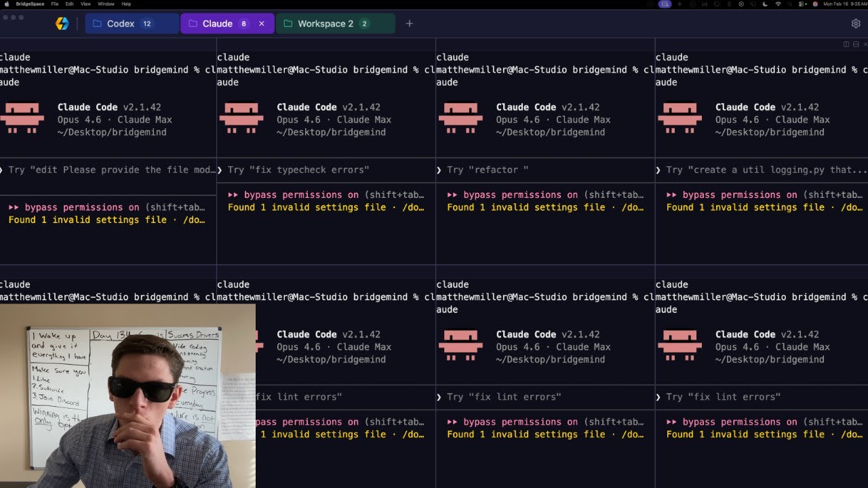Open the View menu
Image resolution: width=868 pixels, height=488 pixels.
(x=86, y=3)
